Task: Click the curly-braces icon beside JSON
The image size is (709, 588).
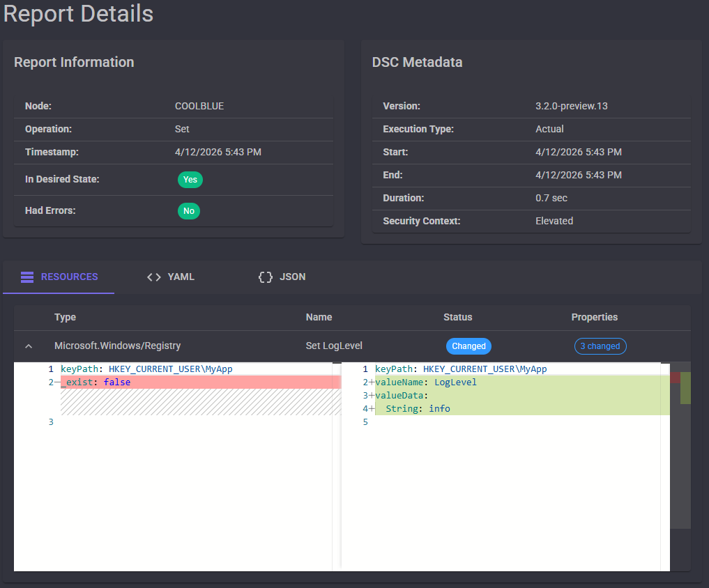Action: click(x=265, y=277)
